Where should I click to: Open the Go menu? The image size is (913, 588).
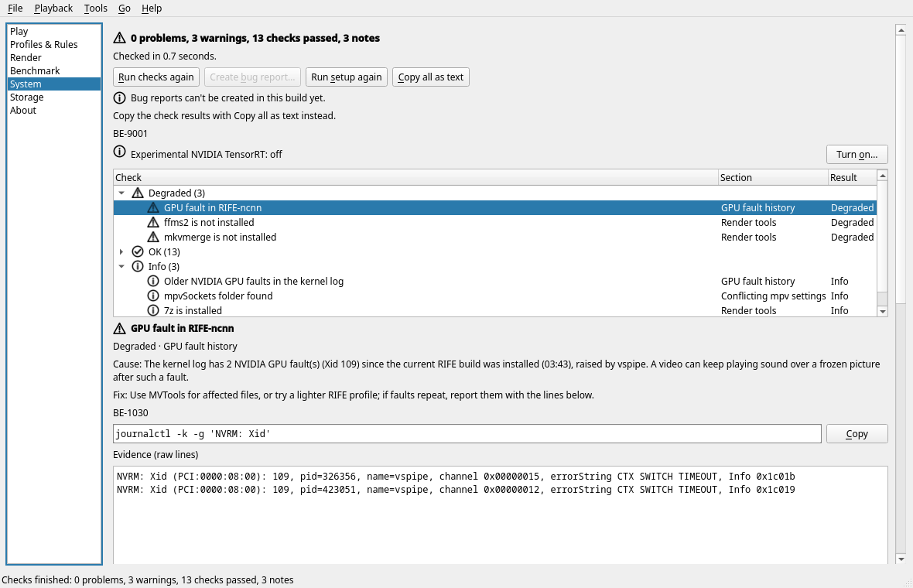[125, 9]
